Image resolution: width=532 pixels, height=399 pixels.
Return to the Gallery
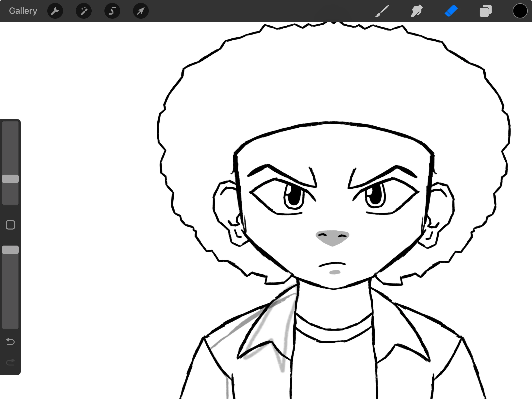(23, 11)
